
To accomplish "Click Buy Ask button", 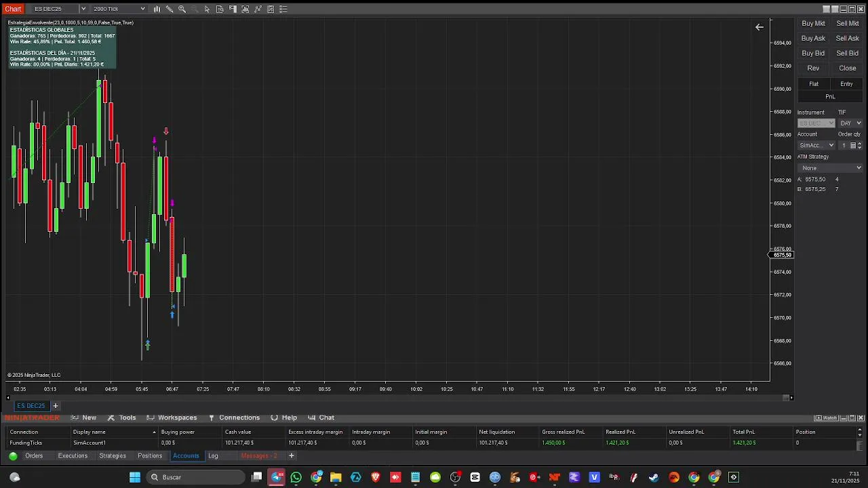I will click(813, 39).
